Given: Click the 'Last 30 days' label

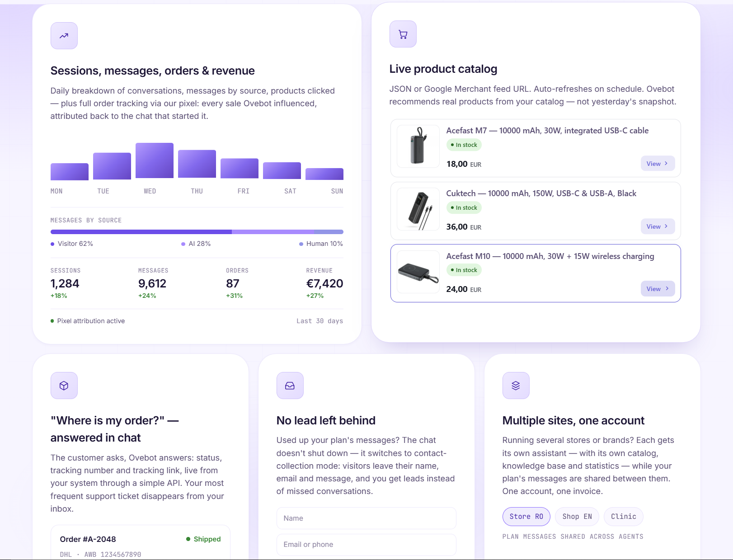Looking at the screenshot, I should (x=320, y=321).
